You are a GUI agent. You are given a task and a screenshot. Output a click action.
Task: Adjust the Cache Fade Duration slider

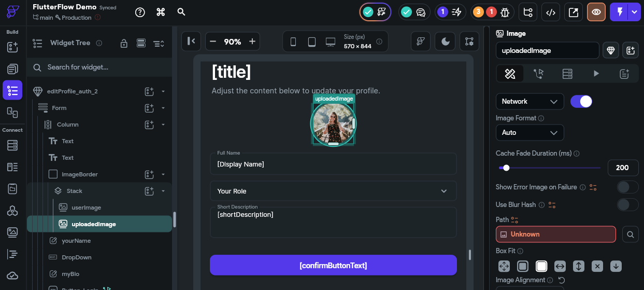tap(549, 168)
